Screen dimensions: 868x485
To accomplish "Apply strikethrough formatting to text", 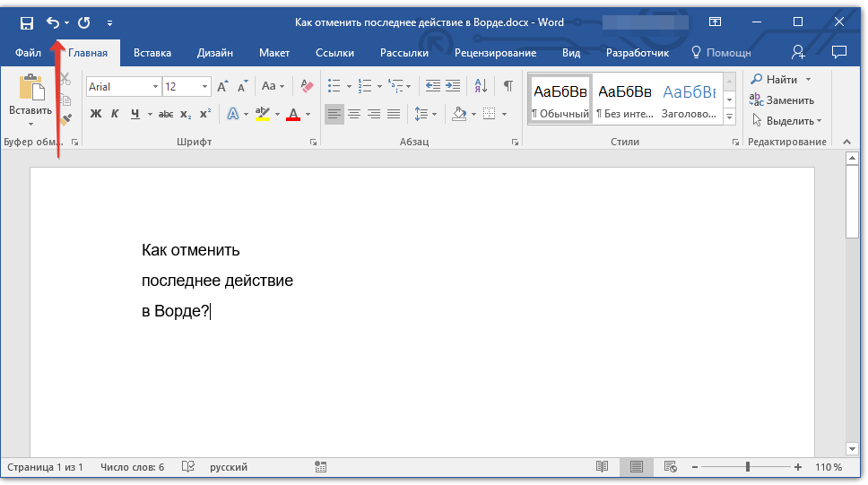I will [166, 114].
